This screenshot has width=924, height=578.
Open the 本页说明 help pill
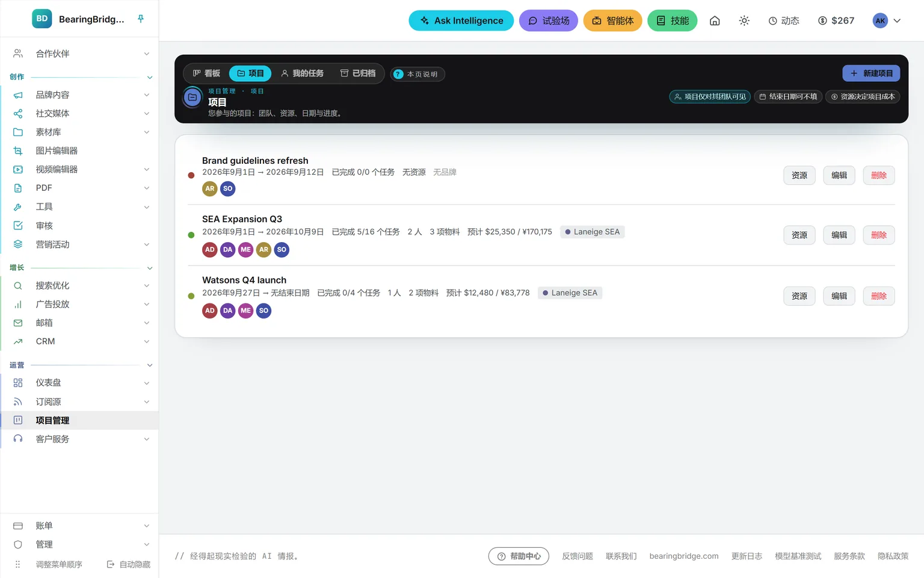417,74
